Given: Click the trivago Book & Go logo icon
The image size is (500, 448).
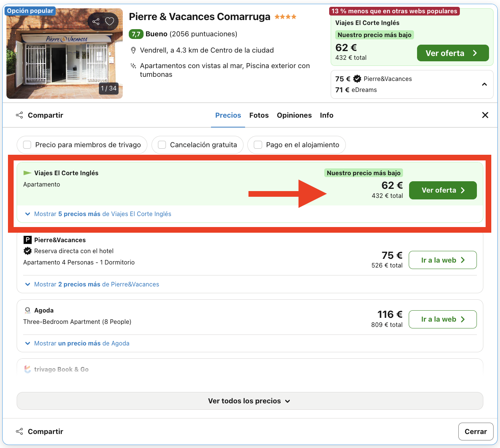Looking at the screenshot, I should coord(28,369).
